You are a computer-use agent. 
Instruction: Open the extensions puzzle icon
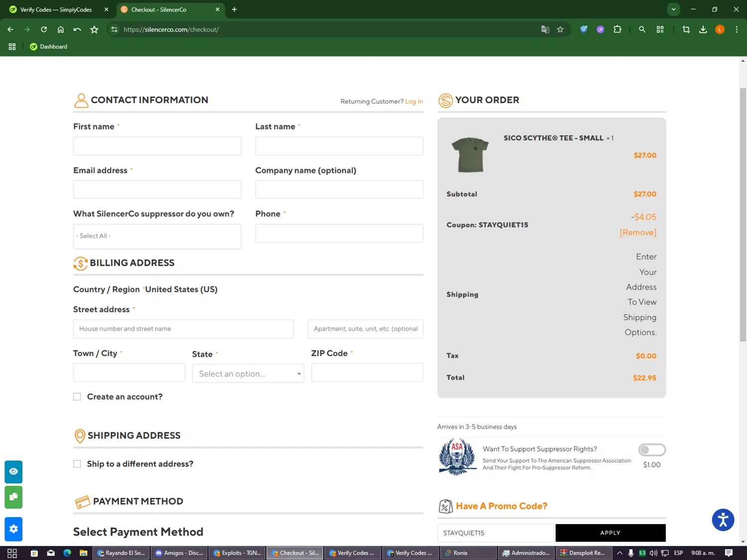(x=618, y=29)
